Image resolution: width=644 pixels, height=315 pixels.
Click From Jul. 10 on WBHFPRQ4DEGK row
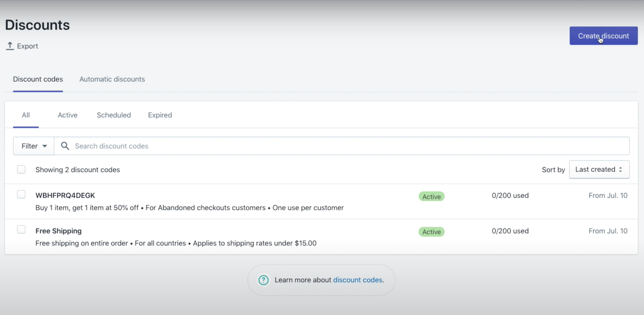pyautogui.click(x=608, y=195)
